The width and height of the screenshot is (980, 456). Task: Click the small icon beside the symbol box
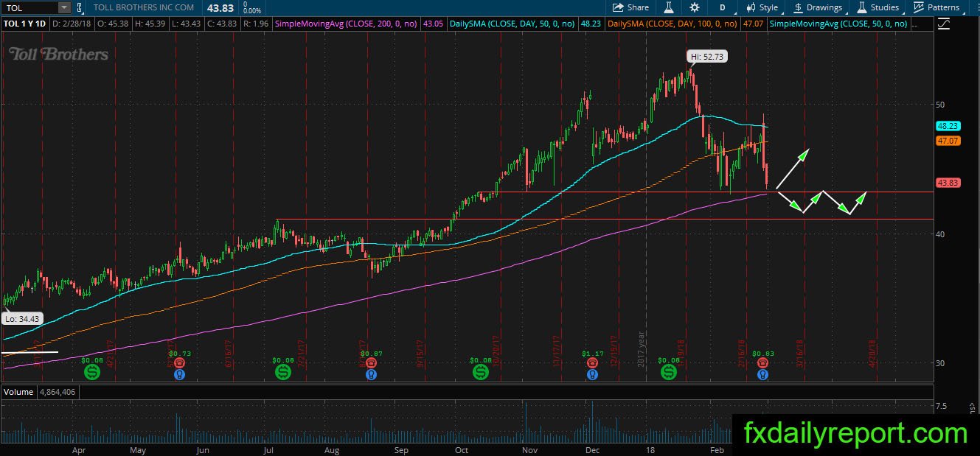pyautogui.click(x=80, y=7)
